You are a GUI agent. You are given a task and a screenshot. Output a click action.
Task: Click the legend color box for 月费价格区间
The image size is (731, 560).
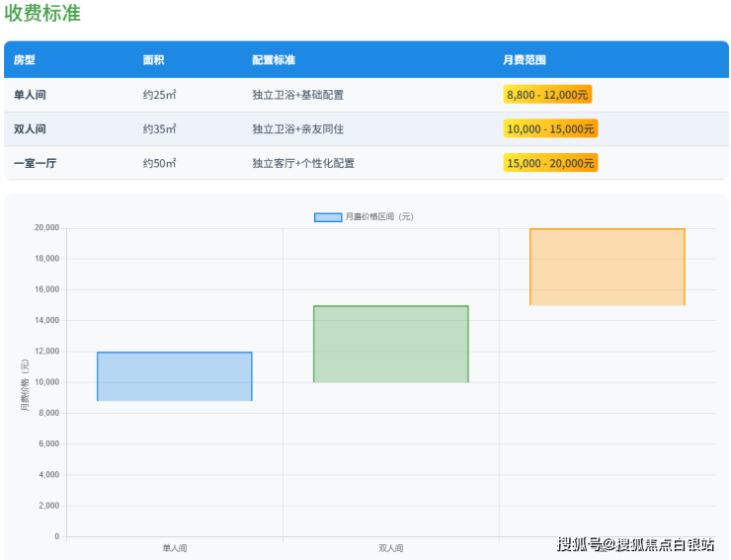tap(328, 217)
